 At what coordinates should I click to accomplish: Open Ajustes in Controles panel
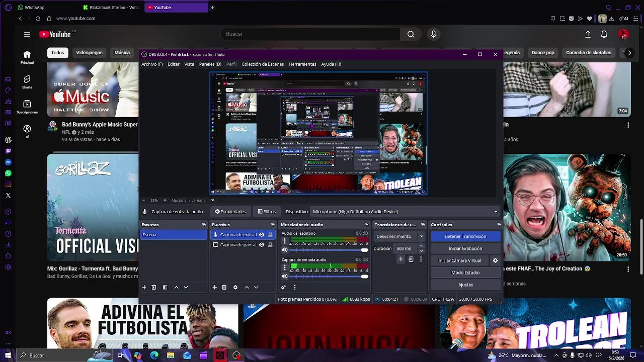coord(465,285)
